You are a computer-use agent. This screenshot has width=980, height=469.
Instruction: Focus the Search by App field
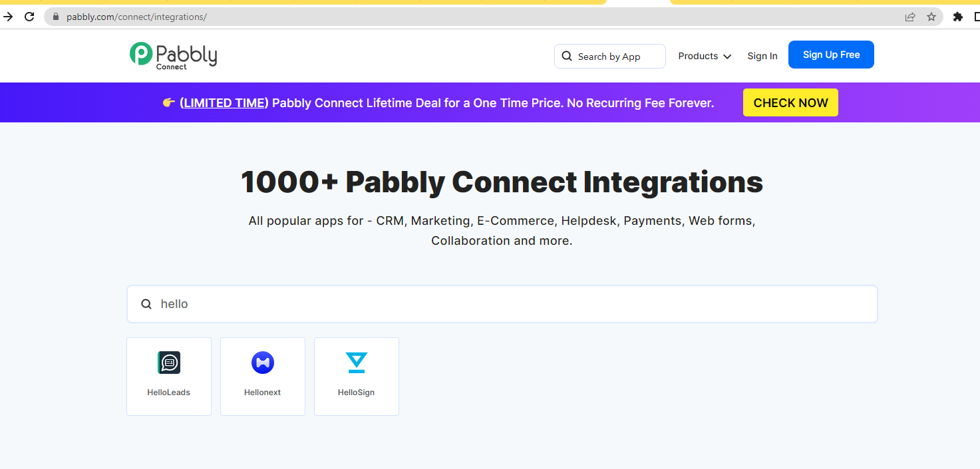coord(609,57)
